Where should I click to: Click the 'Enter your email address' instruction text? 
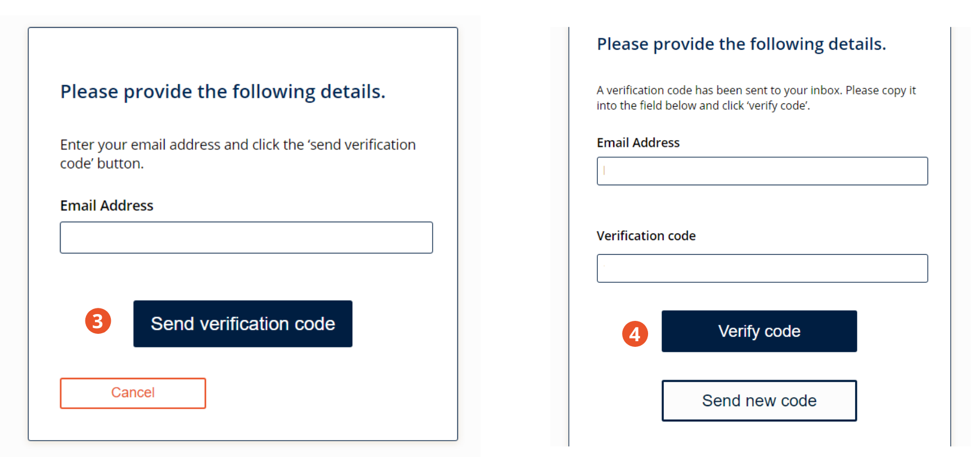[x=238, y=154]
